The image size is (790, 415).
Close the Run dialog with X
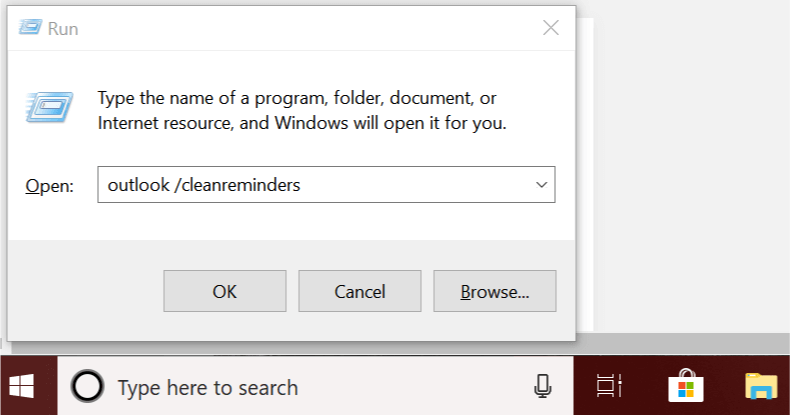pos(551,28)
